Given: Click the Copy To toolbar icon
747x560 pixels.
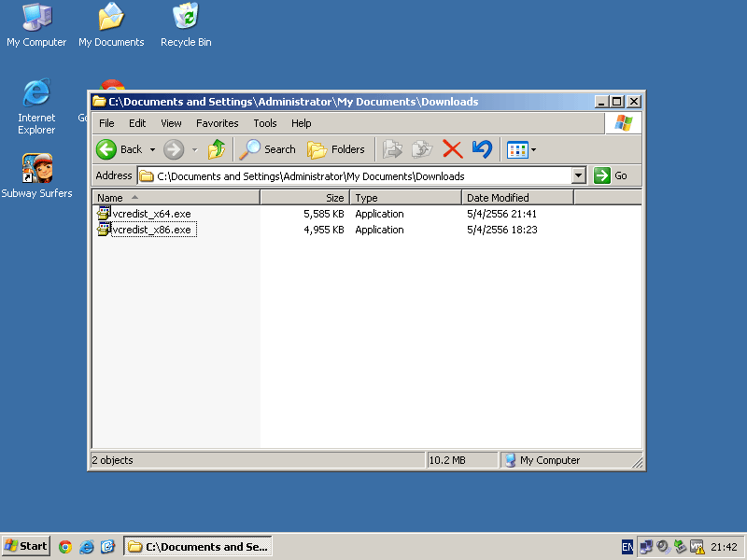Looking at the screenshot, I should 422,149.
